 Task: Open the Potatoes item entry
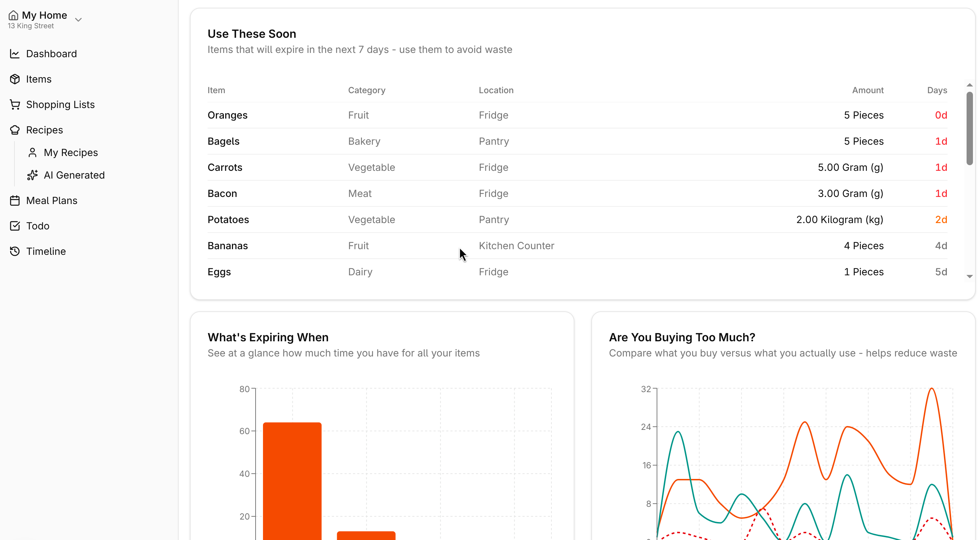(228, 220)
